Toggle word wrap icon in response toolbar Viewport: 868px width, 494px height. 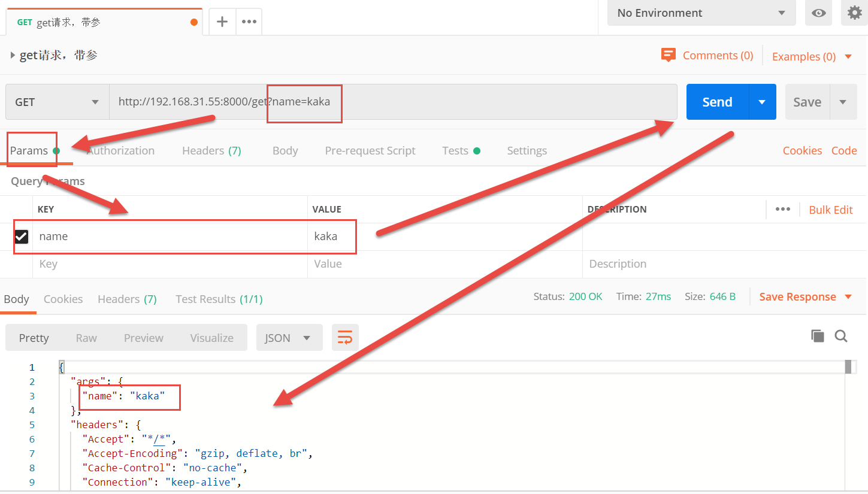[345, 338]
